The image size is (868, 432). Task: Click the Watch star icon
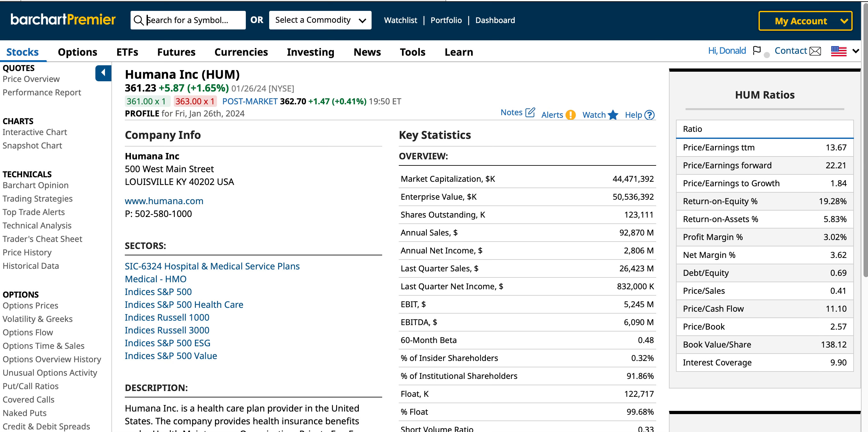click(x=613, y=115)
